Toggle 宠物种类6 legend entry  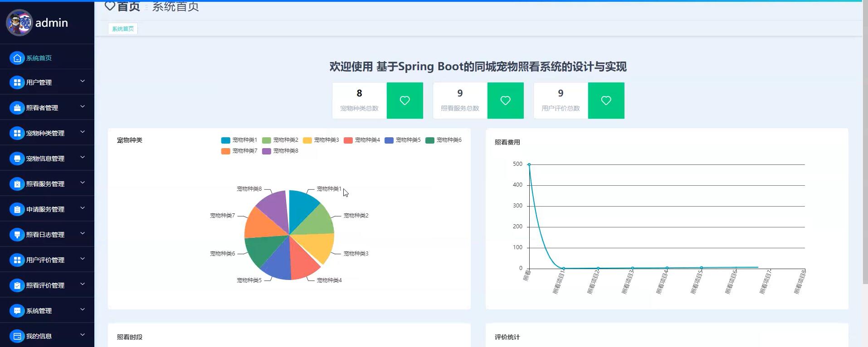pos(443,140)
